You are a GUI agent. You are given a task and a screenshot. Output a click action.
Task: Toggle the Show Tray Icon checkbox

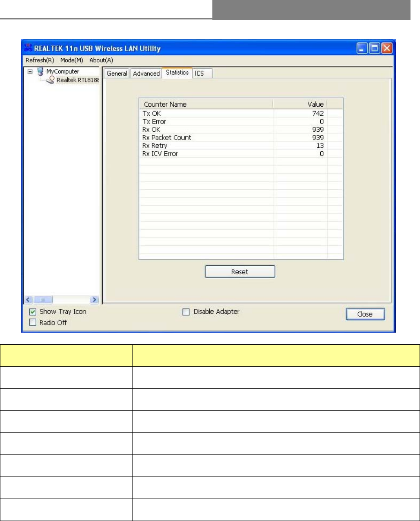point(32,312)
